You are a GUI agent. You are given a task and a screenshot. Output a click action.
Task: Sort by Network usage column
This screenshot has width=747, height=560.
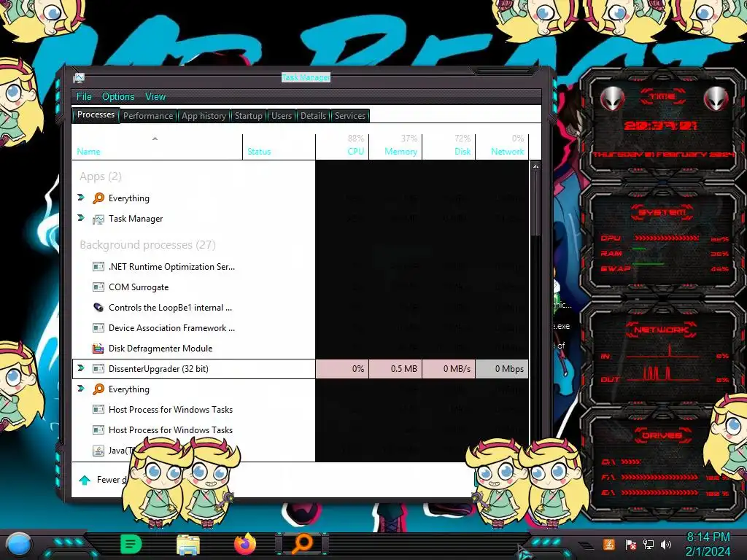[502, 147]
